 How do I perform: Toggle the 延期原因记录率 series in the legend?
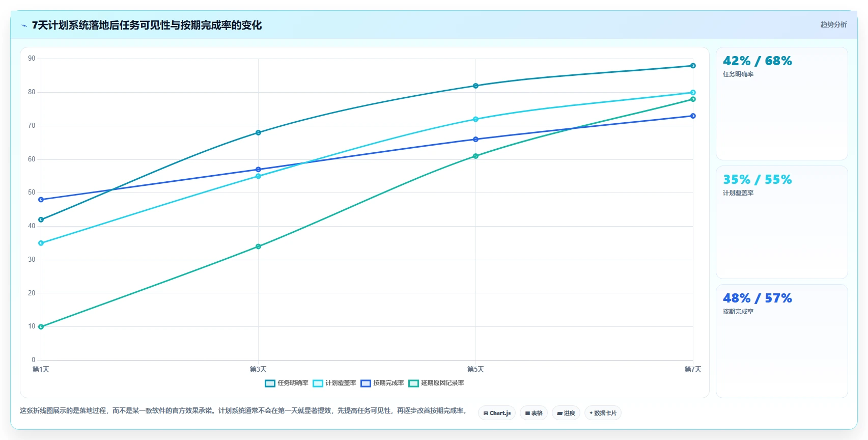[x=436, y=383]
